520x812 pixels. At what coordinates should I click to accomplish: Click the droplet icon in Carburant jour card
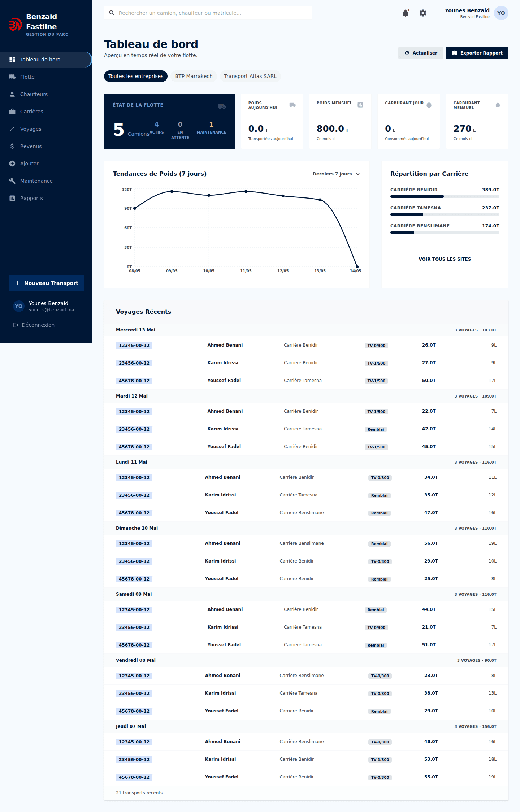tap(429, 105)
